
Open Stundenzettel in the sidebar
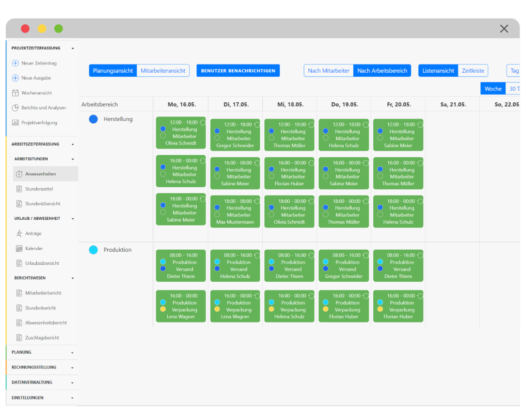click(39, 189)
